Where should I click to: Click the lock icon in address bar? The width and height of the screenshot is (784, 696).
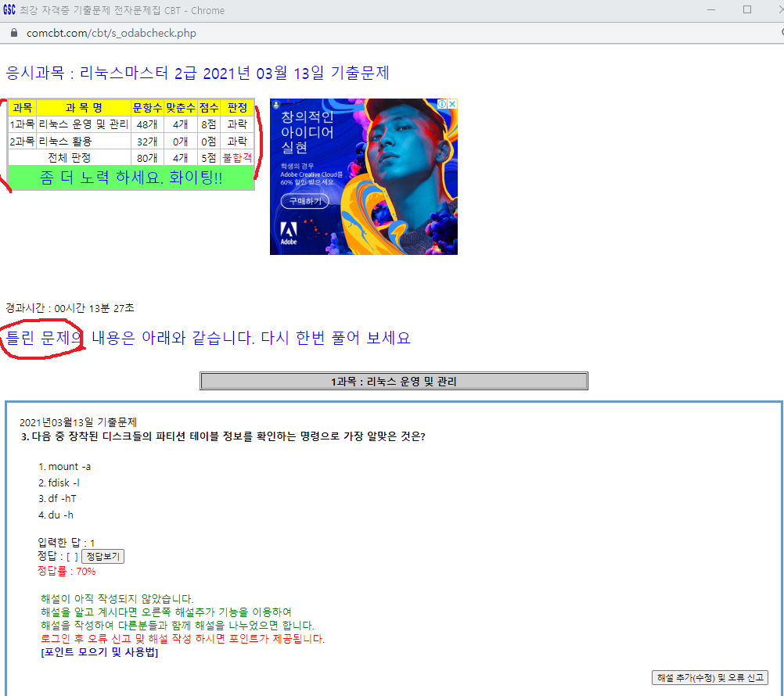(14, 33)
